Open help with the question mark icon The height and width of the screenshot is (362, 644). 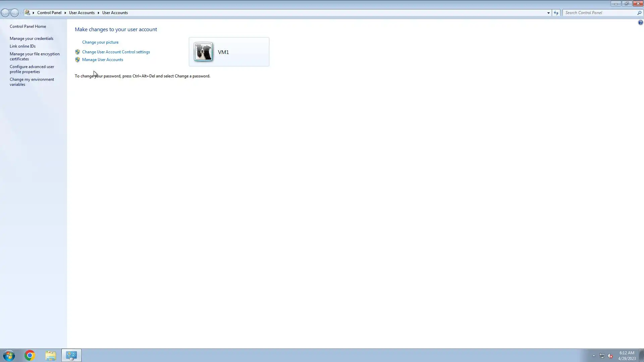click(640, 22)
